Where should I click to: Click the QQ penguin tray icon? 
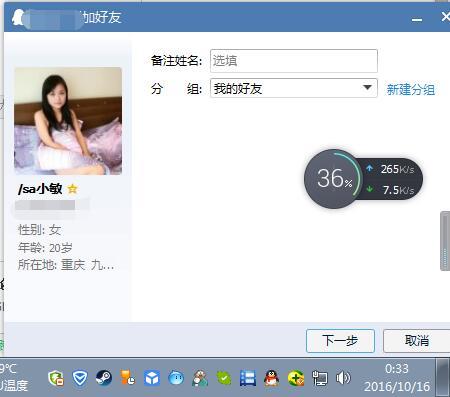point(272,378)
